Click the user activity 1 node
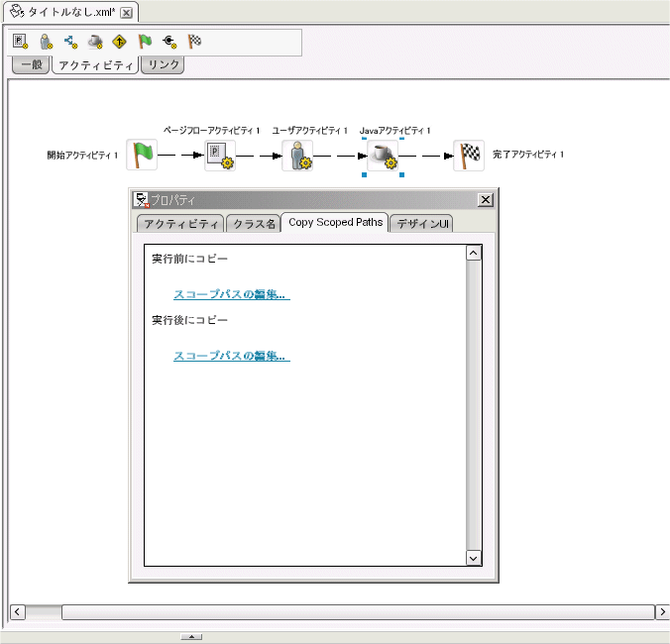The image size is (670, 644). tap(297, 156)
